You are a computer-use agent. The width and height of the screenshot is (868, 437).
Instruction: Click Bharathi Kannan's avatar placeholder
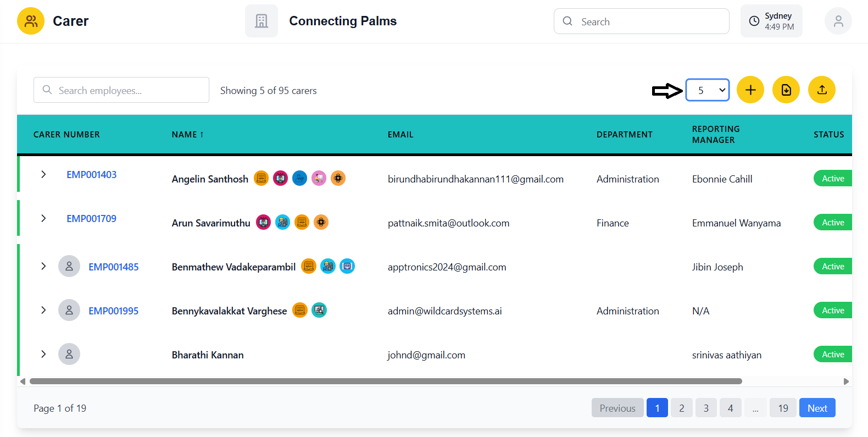[69, 355]
